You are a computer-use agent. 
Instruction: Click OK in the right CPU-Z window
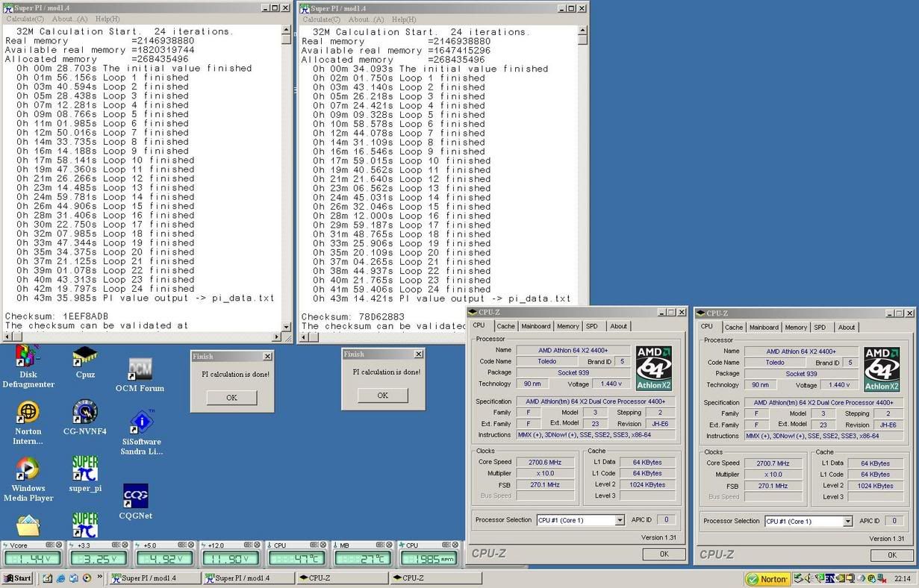pos(891,554)
